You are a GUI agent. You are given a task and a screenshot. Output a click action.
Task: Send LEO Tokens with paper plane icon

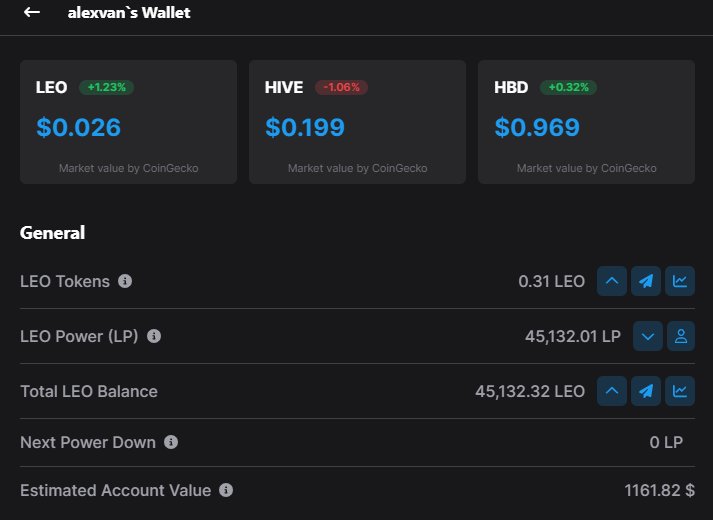pyautogui.click(x=646, y=281)
